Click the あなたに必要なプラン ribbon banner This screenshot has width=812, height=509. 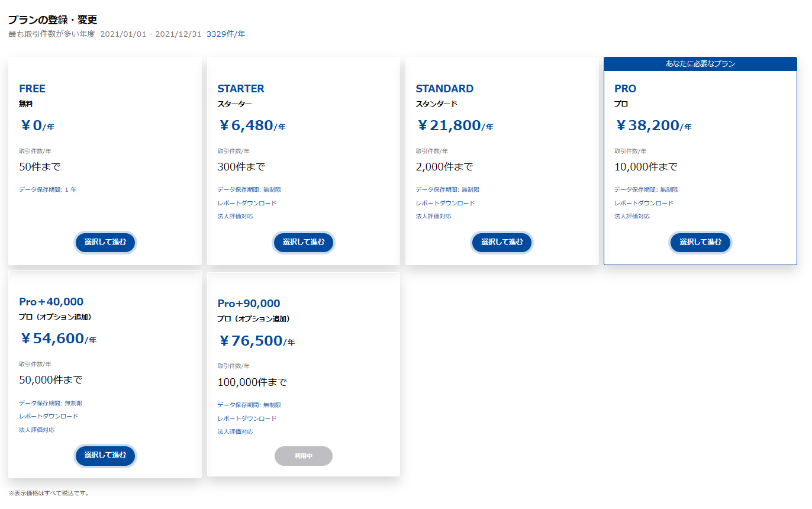click(700, 63)
